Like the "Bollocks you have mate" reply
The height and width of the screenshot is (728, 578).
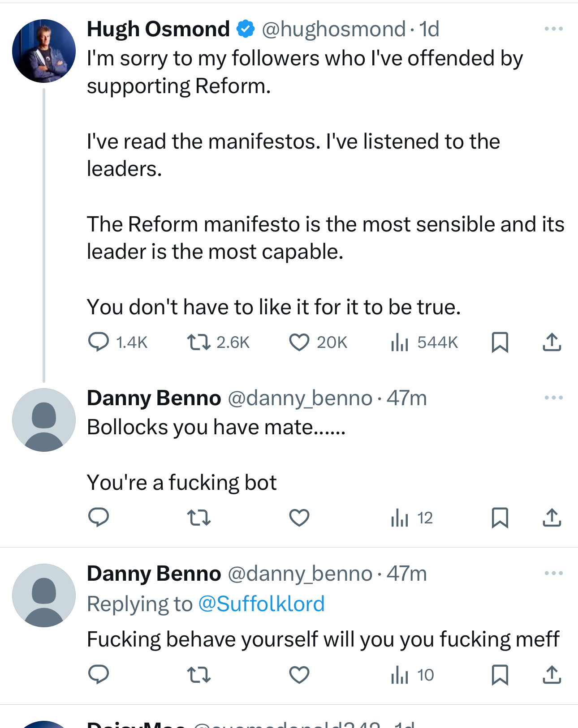coord(299,518)
